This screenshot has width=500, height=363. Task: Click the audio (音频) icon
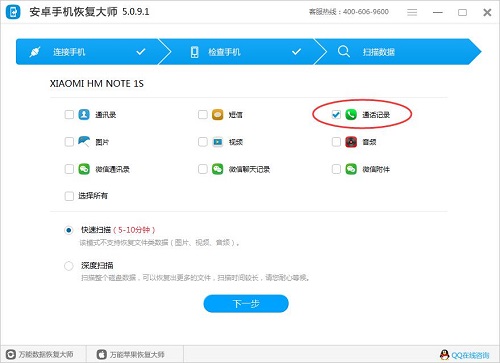pos(351,142)
